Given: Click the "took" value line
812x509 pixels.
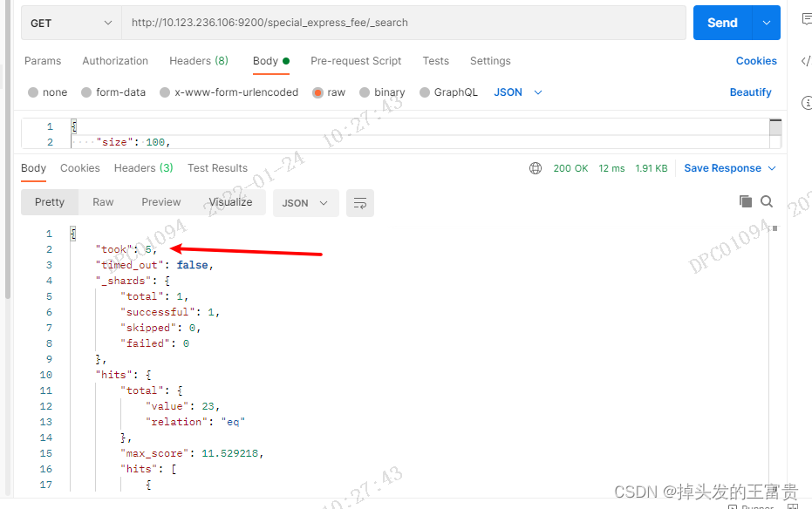Looking at the screenshot, I should pos(126,249).
